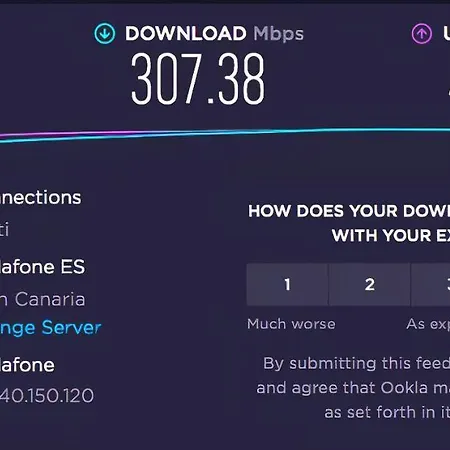Open the Change Server link
The width and height of the screenshot is (450, 450).
click(x=50, y=327)
